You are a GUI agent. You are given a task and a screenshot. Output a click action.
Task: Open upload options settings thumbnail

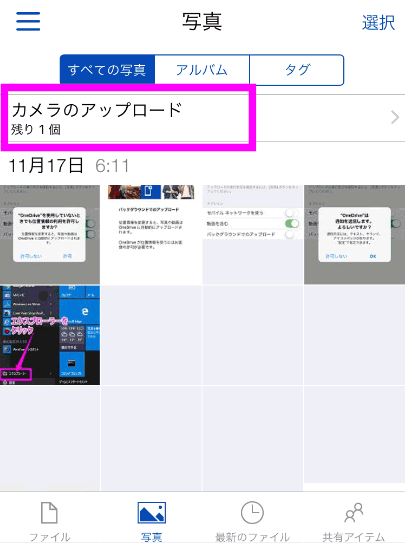253,234
